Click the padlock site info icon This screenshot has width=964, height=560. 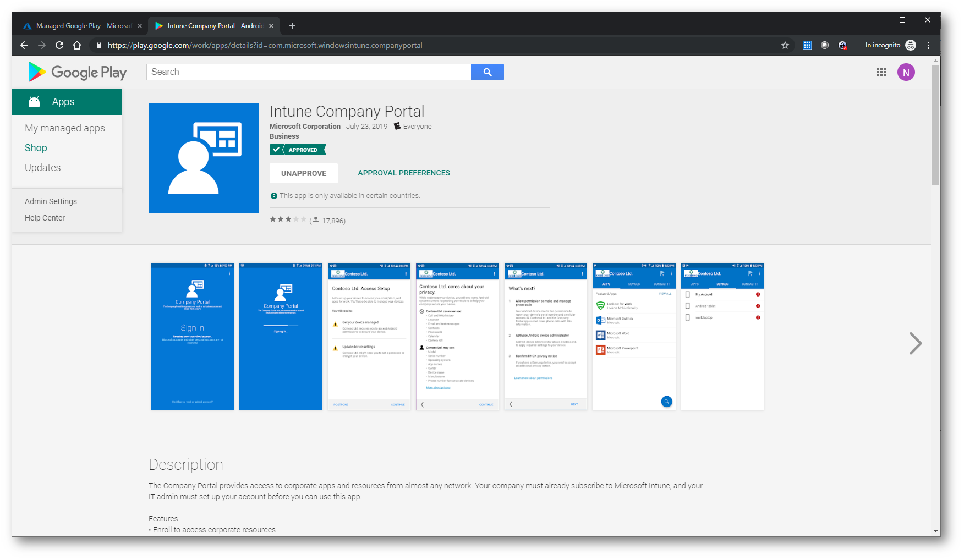click(x=99, y=45)
